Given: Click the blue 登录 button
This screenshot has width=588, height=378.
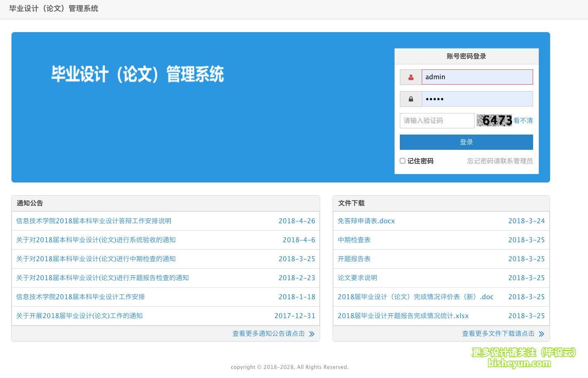Looking at the screenshot, I should 466,142.
